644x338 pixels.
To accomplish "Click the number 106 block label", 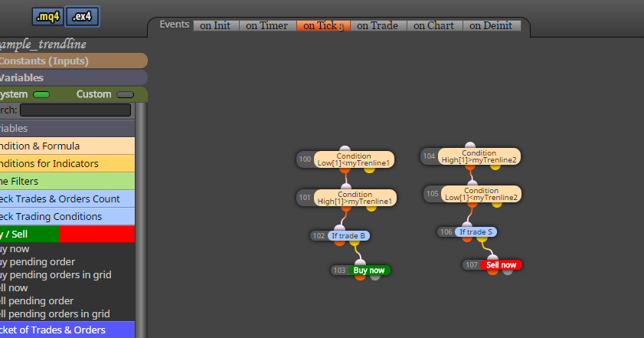I will [446, 232].
